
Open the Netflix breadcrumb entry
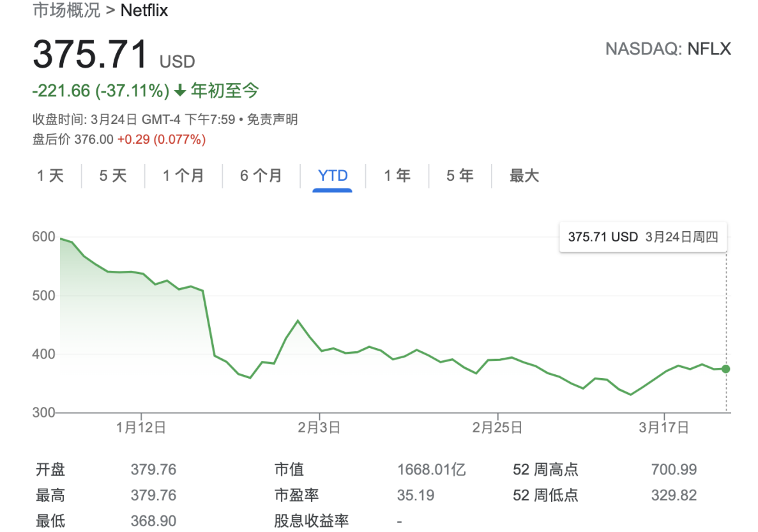pos(144,10)
